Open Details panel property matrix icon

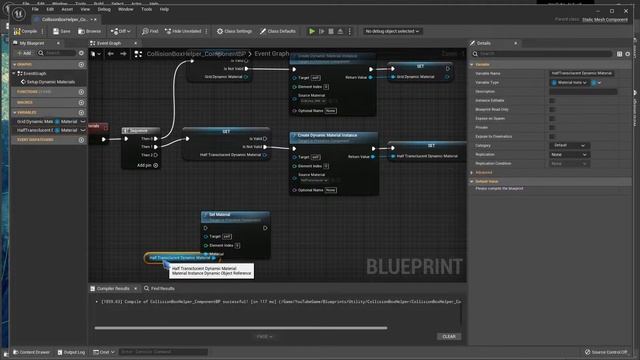point(620,53)
